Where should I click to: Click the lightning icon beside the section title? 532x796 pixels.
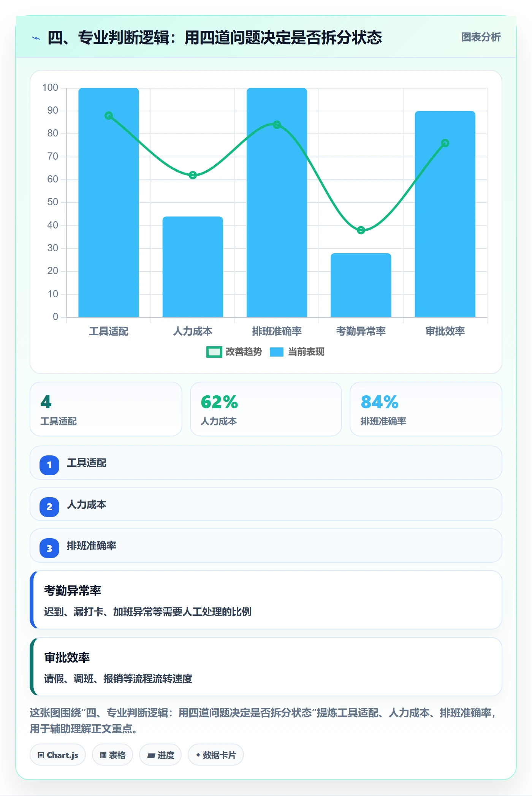click(36, 38)
